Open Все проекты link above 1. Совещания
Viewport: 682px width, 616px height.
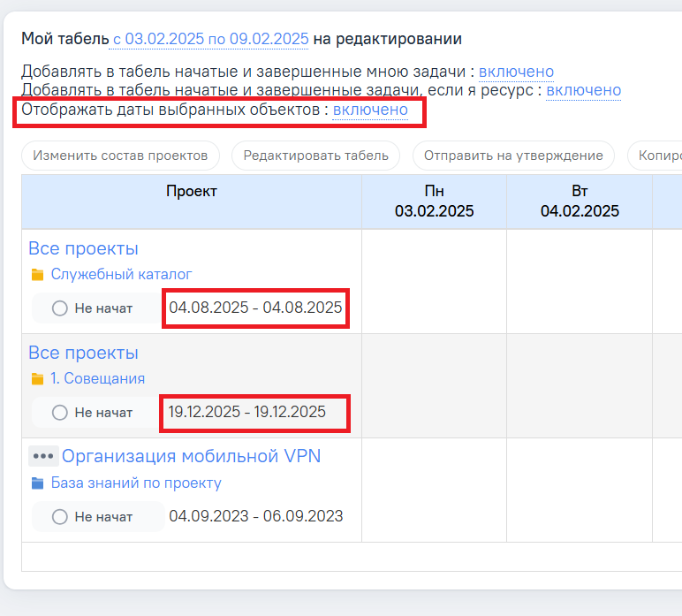click(x=83, y=353)
